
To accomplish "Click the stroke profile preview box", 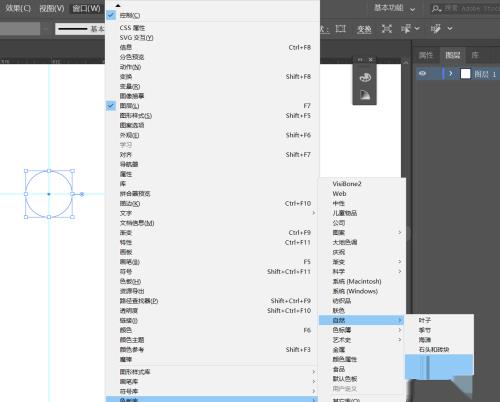I will [x=80, y=29].
